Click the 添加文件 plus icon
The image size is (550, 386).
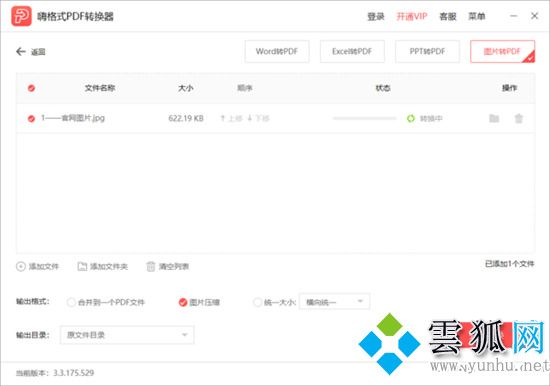point(21,266)
